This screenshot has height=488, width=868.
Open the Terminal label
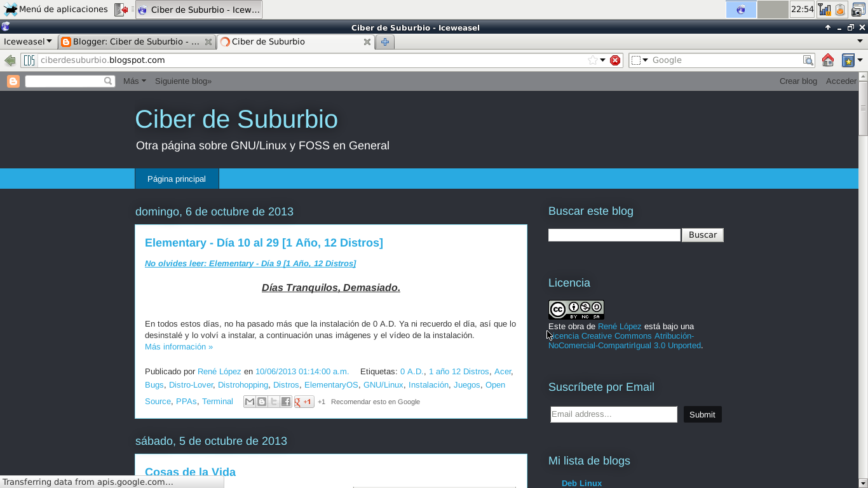coord(217,402)
